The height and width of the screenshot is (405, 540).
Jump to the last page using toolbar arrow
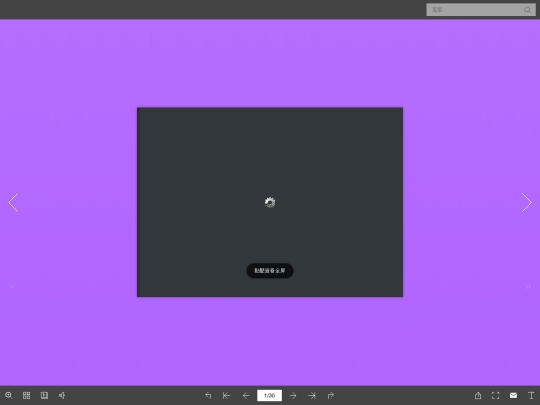click(x=312, y=395)
